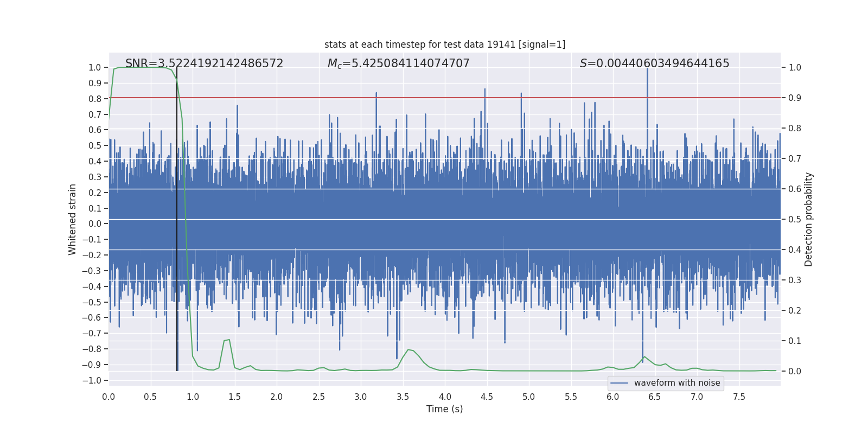Click the 4.5 tick on the Time axis
Screen dimensions: 868x434
pos(487,397)
